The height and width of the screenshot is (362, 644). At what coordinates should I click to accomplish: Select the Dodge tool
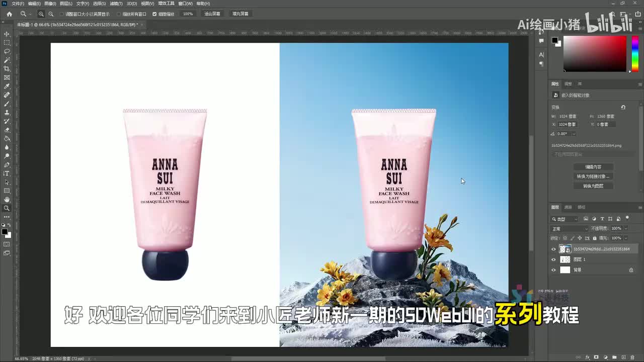7,156
